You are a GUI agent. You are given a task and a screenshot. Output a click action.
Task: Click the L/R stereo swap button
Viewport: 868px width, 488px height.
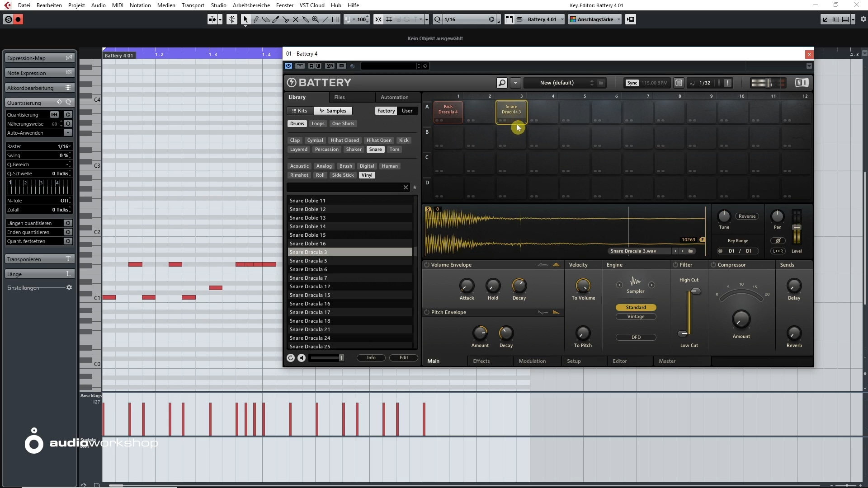pos(778,251)
